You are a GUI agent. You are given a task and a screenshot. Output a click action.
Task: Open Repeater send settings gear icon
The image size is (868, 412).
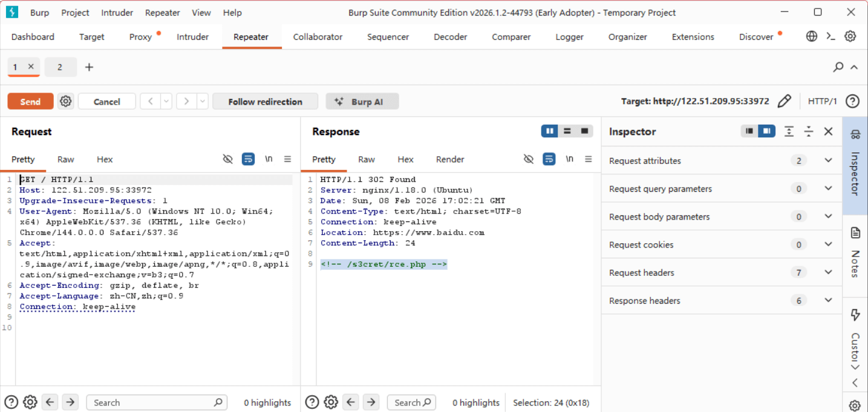tap(66, 101)
